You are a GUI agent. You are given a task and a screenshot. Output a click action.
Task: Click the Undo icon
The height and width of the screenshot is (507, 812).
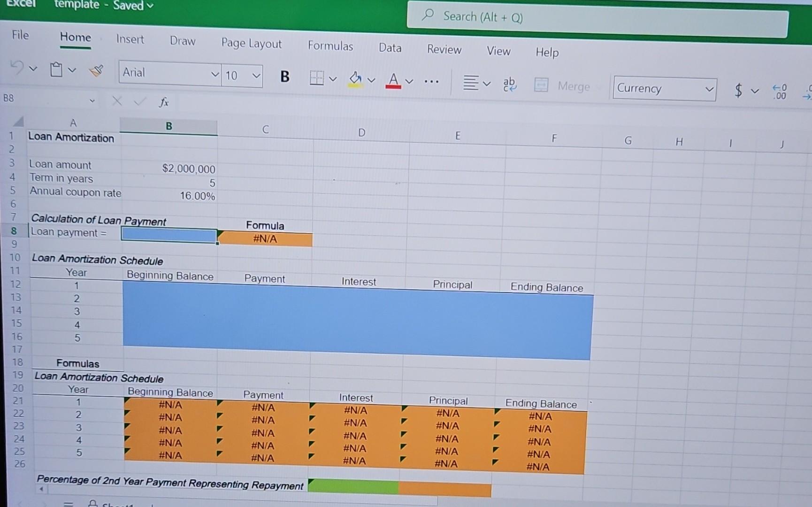tap(16, 68)
